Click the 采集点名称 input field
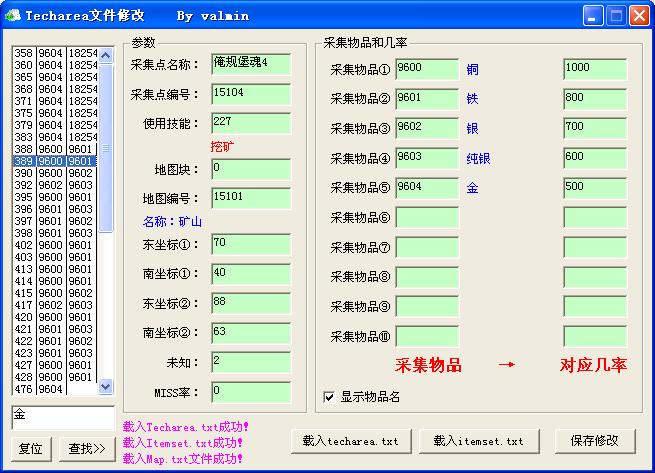655x473 pixels. 250,64
